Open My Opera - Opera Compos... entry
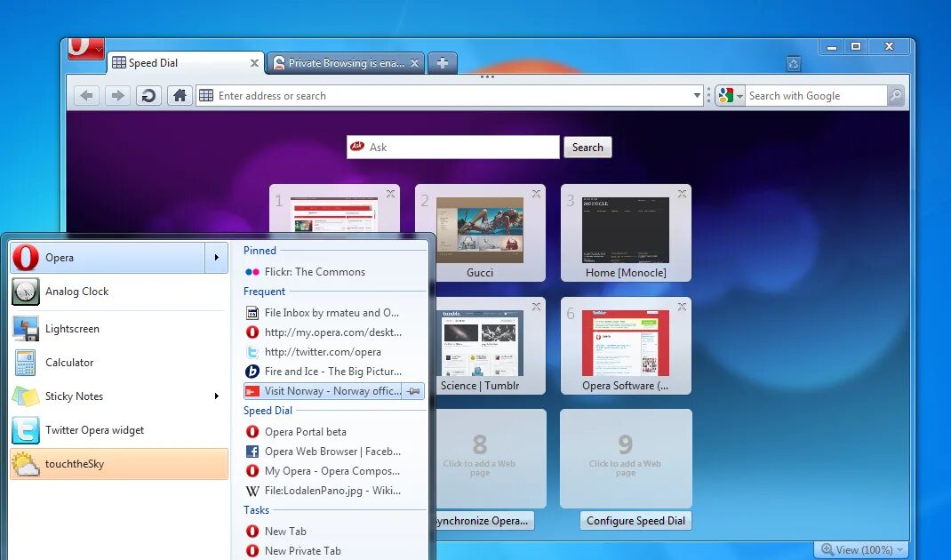The image size is (951, 560). 334,471
